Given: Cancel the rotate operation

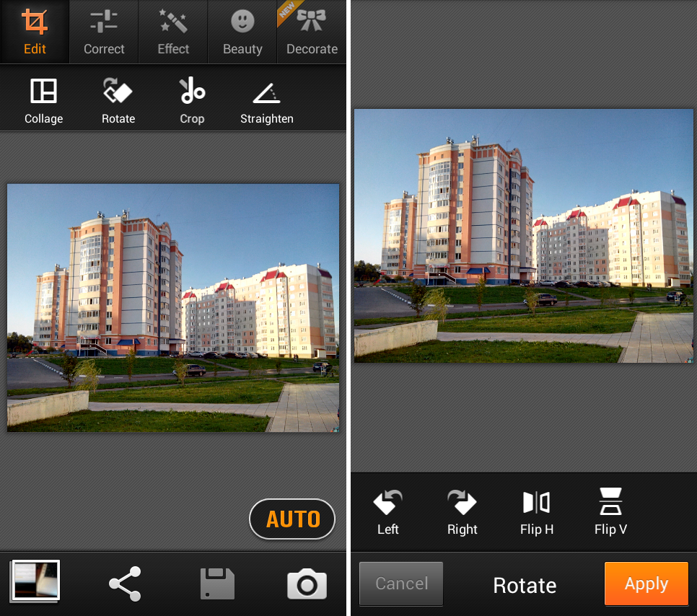Looking at the screenshot, I should (401, 584).
